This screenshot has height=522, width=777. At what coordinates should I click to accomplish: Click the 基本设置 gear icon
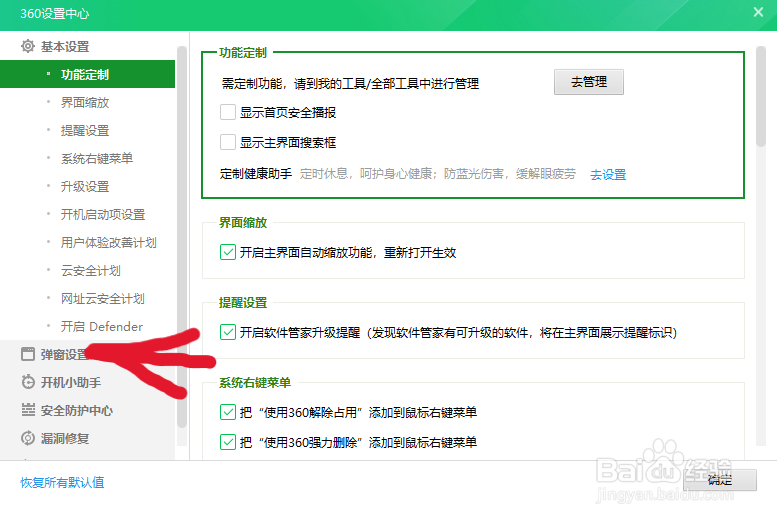coord(28,47)
